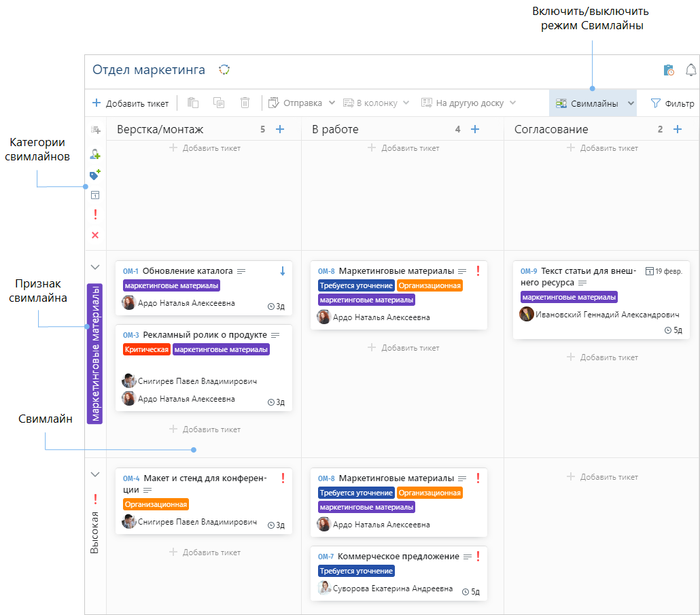Toggle the Свимлайны mode button

click(x=587, y=104)
